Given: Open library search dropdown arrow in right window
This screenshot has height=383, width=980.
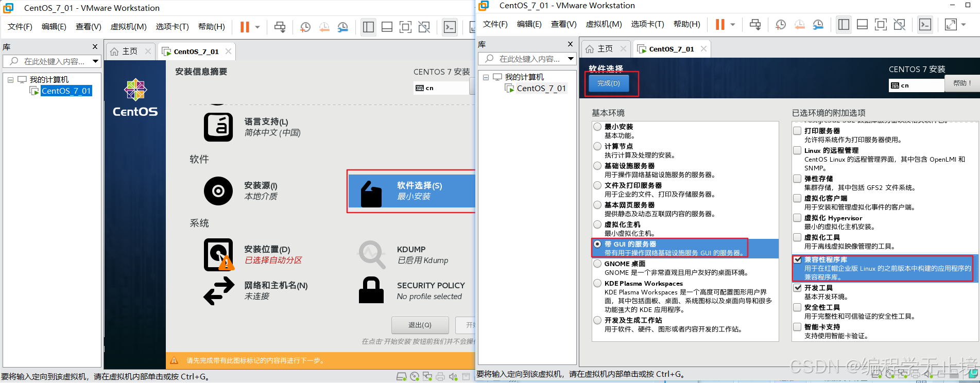Looking at the screenshot, I should coord(571,59).
